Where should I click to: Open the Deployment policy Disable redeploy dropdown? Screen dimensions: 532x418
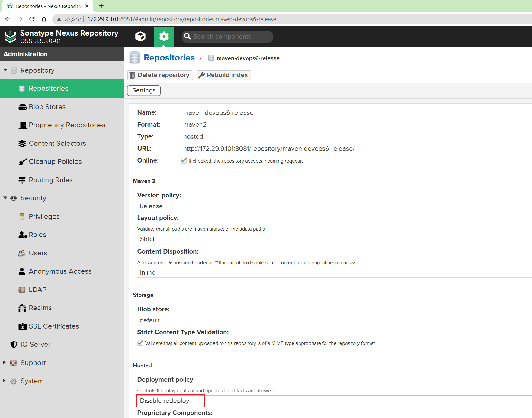[x=335, y=401]
